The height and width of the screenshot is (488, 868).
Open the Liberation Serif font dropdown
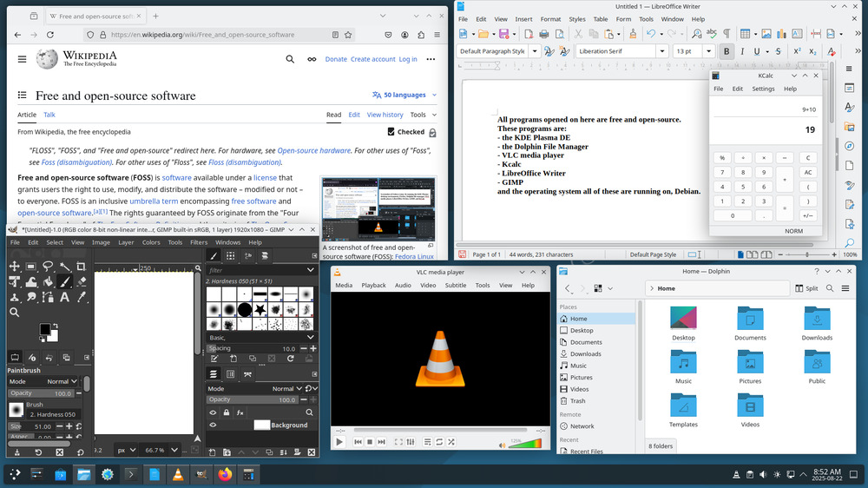click(661, 51)
